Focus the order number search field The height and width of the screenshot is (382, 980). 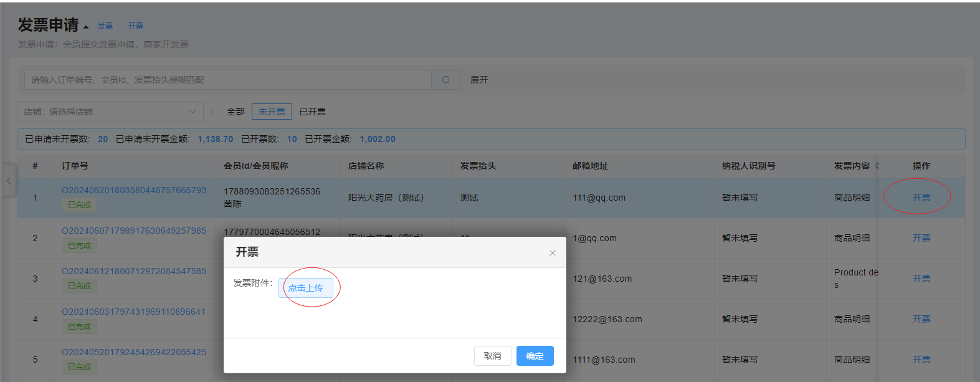pos(228,80)
